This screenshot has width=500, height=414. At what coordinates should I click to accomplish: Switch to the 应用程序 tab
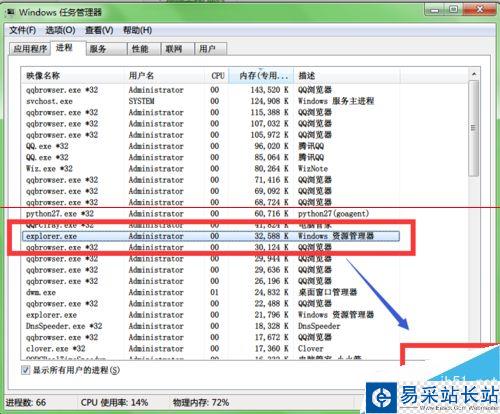click(x=30, y=49)
